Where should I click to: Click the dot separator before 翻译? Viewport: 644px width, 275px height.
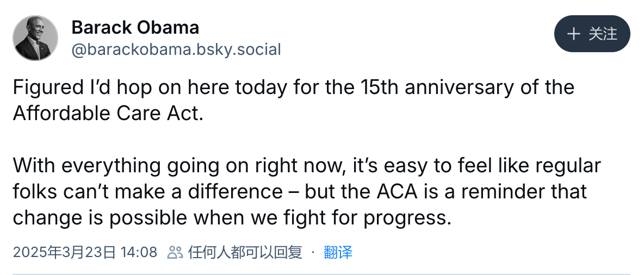tap(313, 252)
